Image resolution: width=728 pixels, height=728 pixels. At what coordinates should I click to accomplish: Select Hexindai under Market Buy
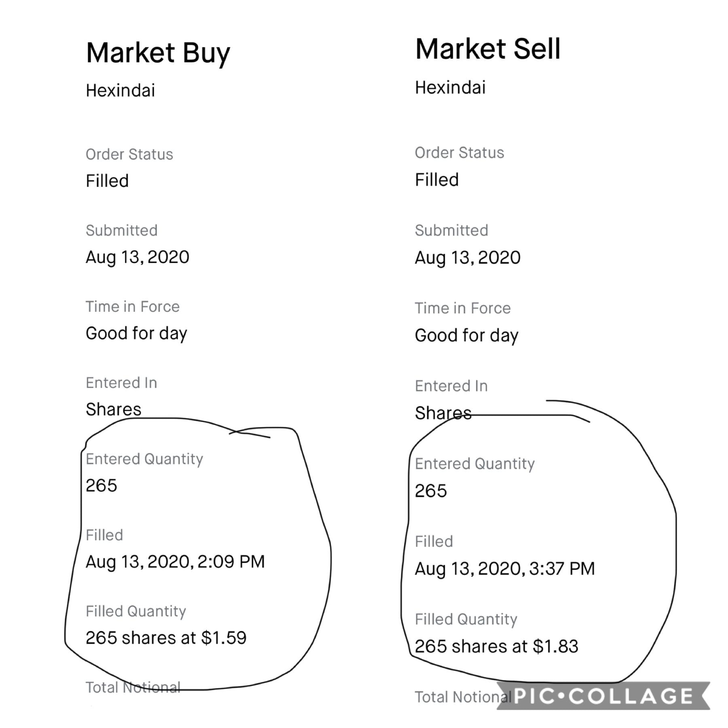point(120,90)
